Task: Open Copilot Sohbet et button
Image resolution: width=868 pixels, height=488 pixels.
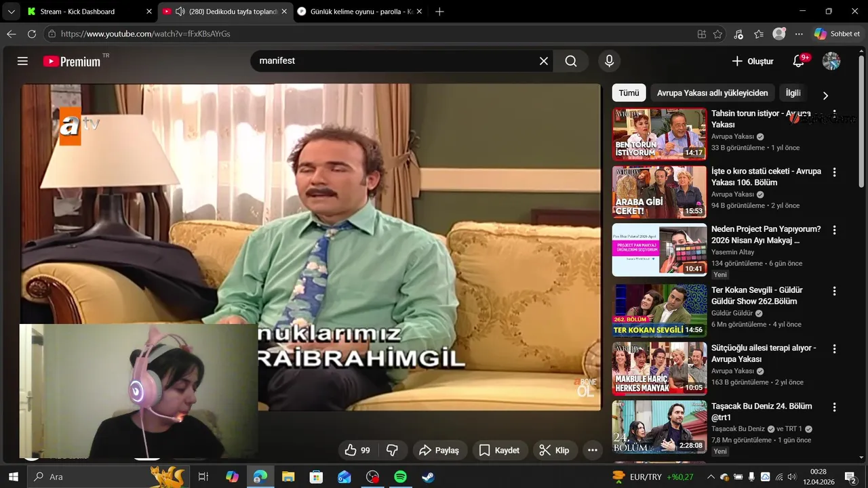Action: click(x=837, y=34)
